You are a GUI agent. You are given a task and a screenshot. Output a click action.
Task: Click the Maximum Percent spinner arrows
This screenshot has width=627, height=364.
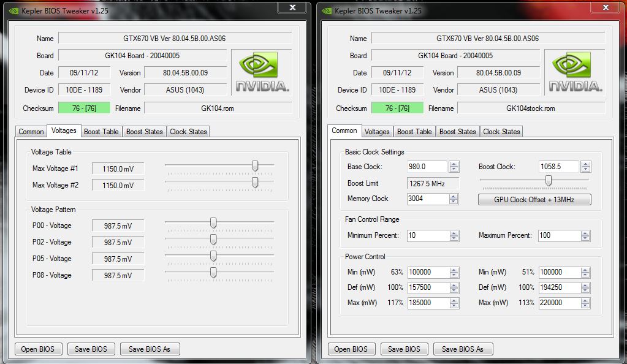click(x=585, y=235)
